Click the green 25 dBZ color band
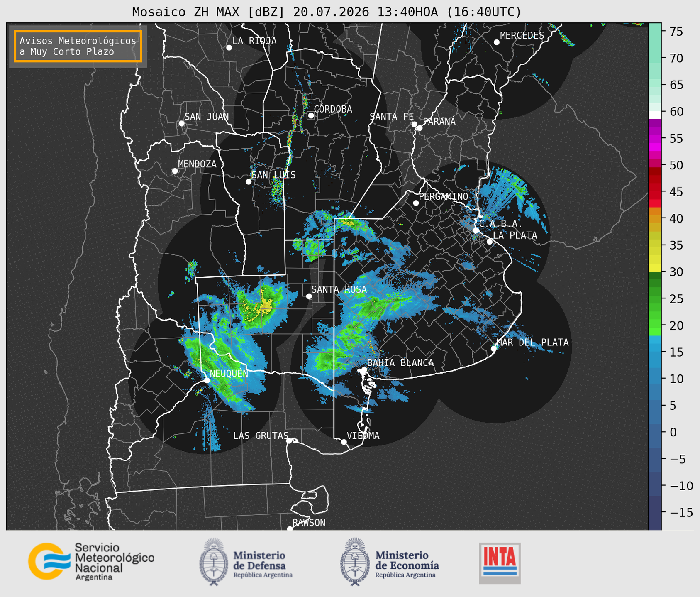 655,298
